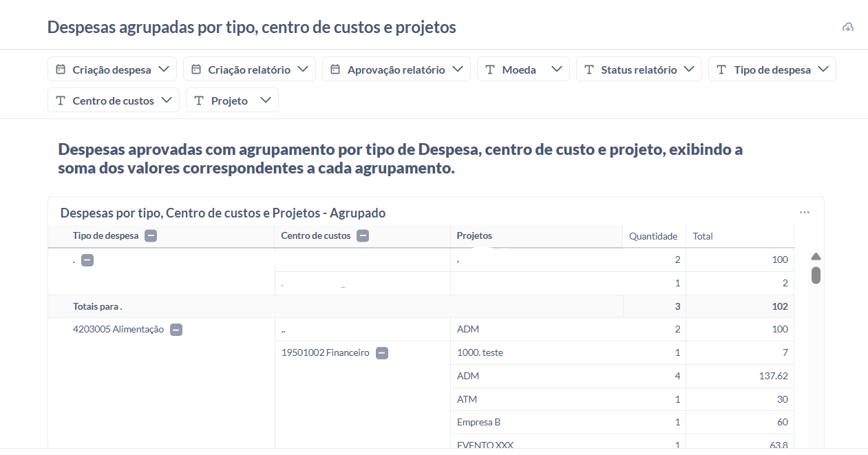Screen dimensions: 868x455
Task: Click the Total column header
Action: 703,236
